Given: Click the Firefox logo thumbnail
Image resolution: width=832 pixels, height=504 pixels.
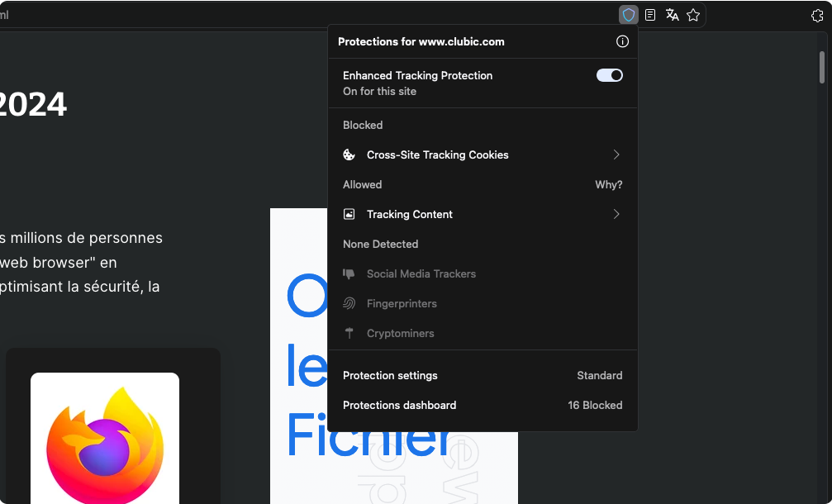Looking at the screenshot, I should click(x=105, y=438).
